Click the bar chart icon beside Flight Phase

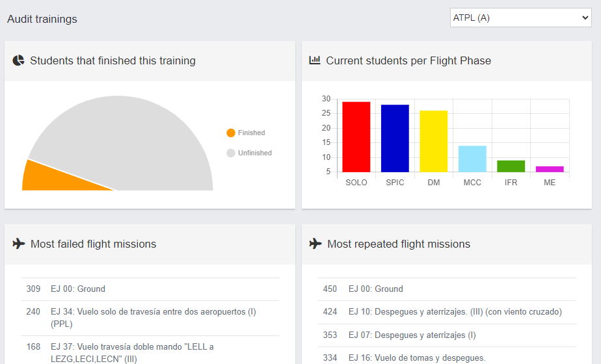tap(315, 60)
